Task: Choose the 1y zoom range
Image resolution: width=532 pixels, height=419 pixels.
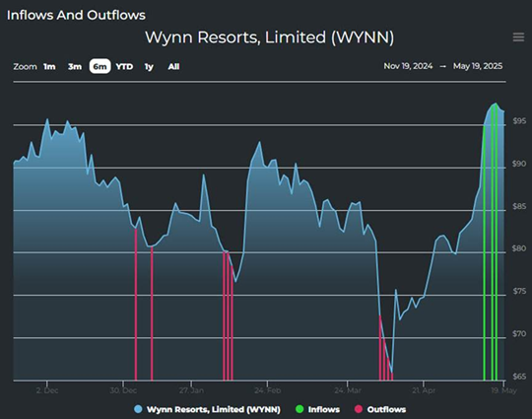Action: tap(149, 67)
